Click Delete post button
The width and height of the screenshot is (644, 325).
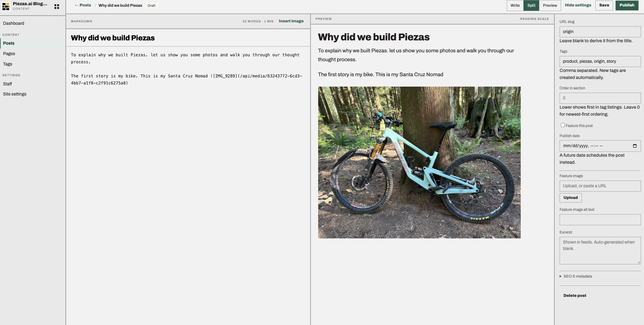pos(575,296)
